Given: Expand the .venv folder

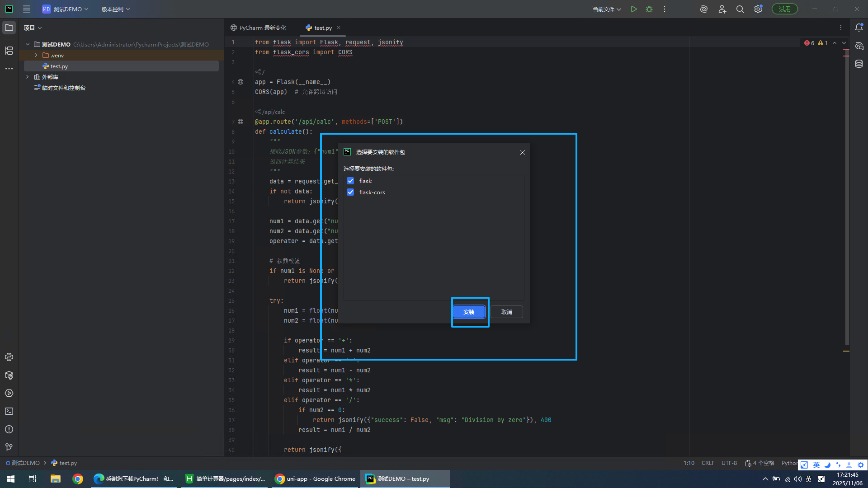Looking at the screenshot, I should (36, 55).
